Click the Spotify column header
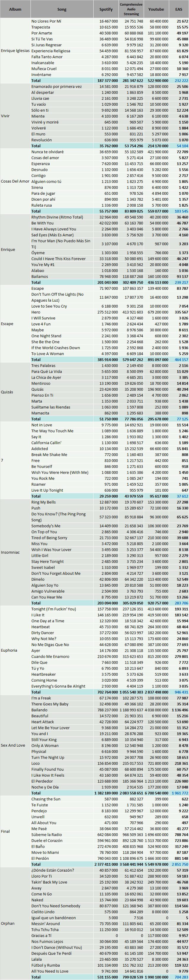 106,9
